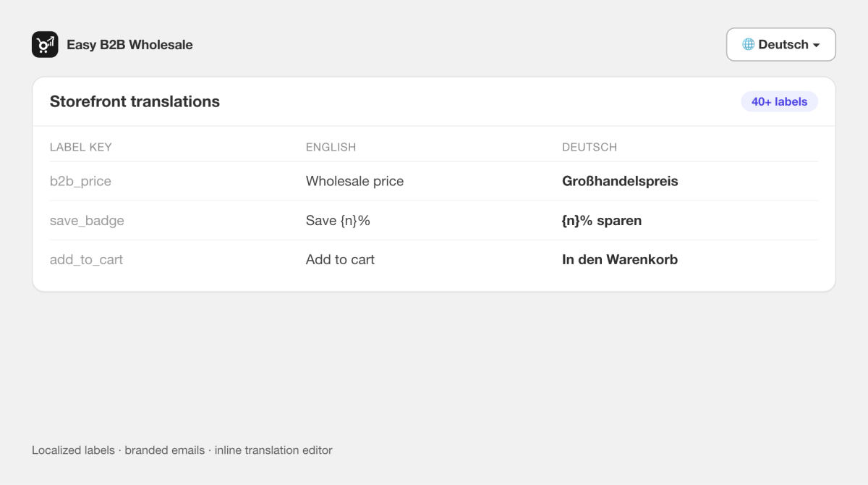Click the Add to cart English text
This screenshot has height=485, width=868.
[340, 259]
